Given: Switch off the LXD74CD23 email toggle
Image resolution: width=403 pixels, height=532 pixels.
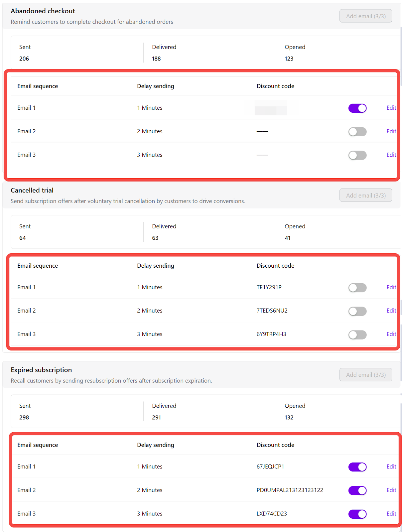Looking at the screenshot, I should (x=357, y=514).
